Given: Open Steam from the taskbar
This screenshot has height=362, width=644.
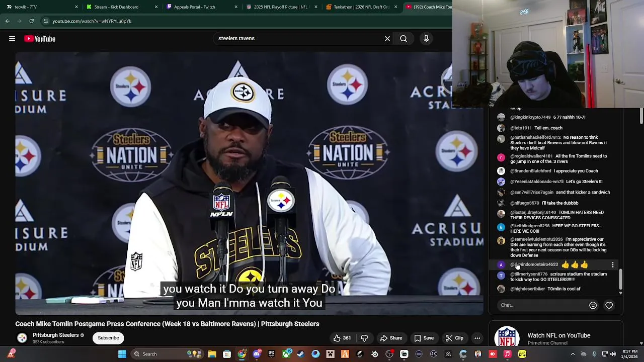Looking at the screenshot, I should tap(301, 354).
